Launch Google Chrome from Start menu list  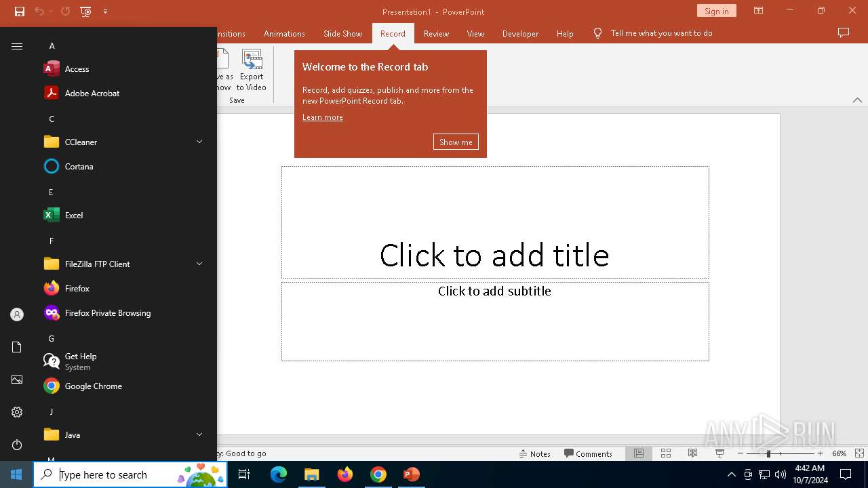pyautogui.click(x=125, y=386)
